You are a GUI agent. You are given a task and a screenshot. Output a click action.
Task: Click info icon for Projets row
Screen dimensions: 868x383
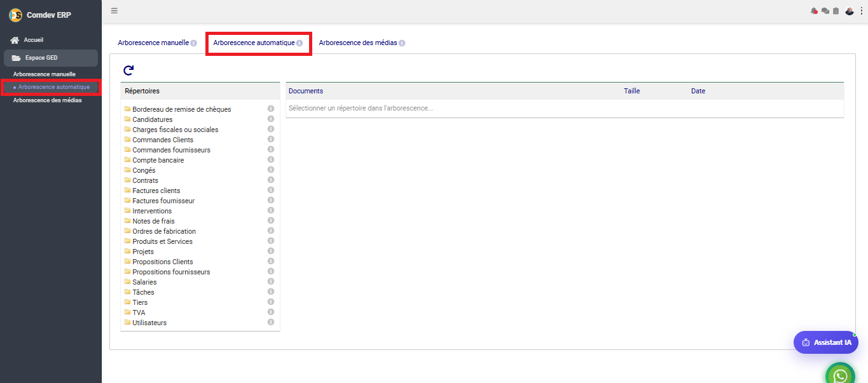(271, 251)
